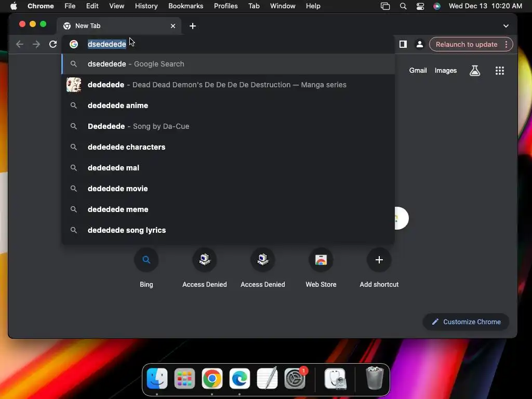This screenshot has height=399, width=532.
Task: Select the New Tab tab
Action: point(119,26)
